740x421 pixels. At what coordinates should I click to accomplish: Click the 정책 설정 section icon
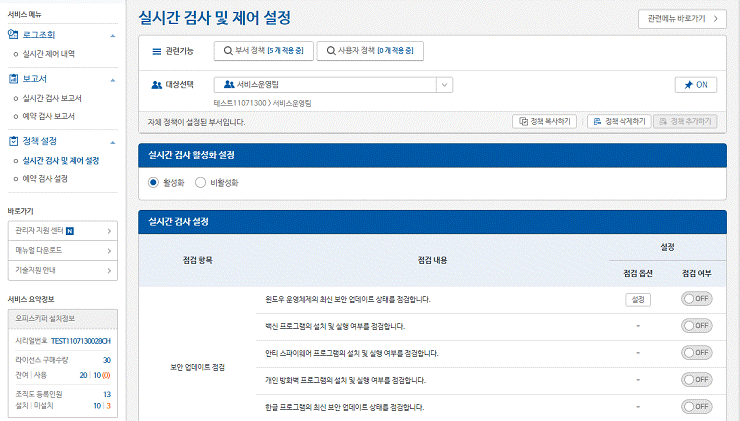pos(14,141)
